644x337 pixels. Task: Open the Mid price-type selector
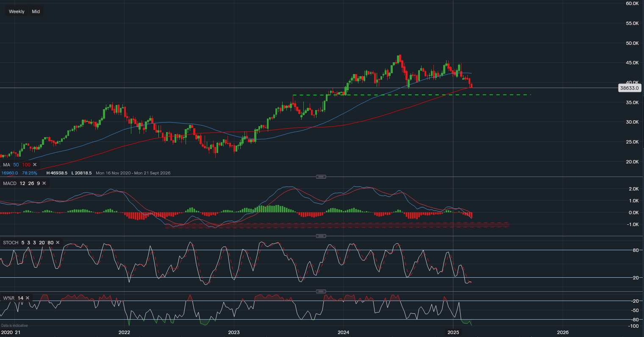click(36, 11)
